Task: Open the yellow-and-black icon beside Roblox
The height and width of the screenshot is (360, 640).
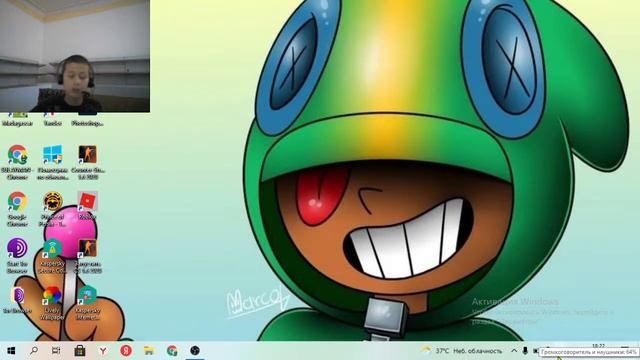Action: click(53, 209)
